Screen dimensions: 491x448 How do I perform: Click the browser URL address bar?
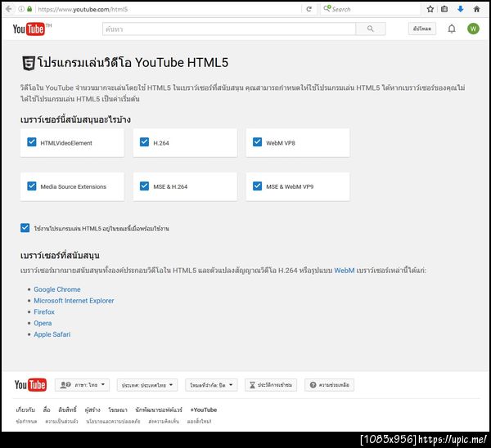click(x=169, y=9)
